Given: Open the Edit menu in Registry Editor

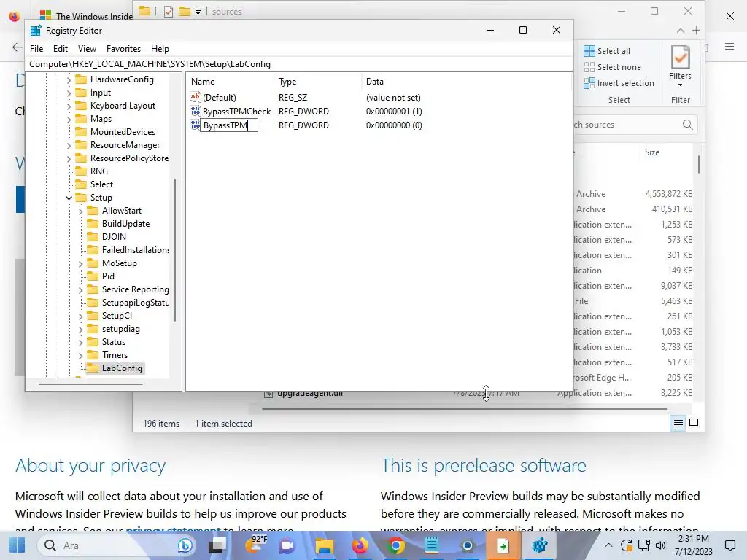Looking at the screenshot, I should [x=60, y=49].
